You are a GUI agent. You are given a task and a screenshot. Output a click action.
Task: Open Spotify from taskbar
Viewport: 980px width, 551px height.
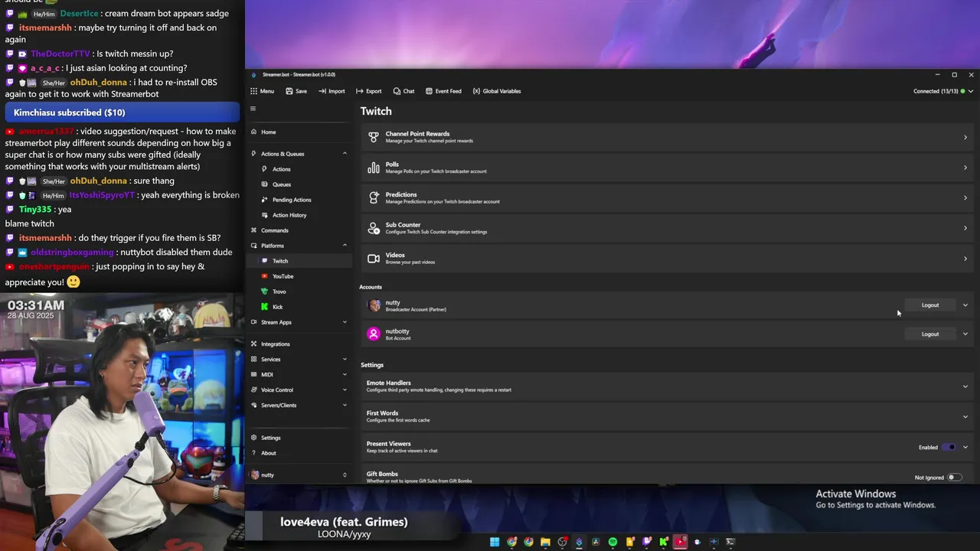[612, 542]
